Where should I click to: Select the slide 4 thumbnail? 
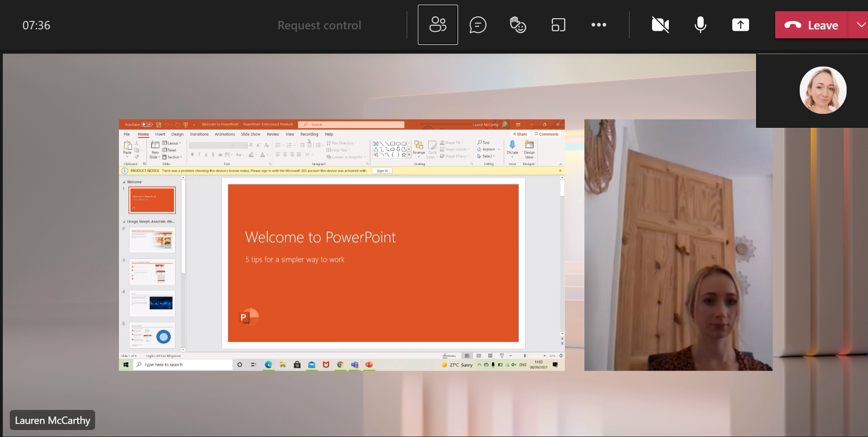coord(152,303)
